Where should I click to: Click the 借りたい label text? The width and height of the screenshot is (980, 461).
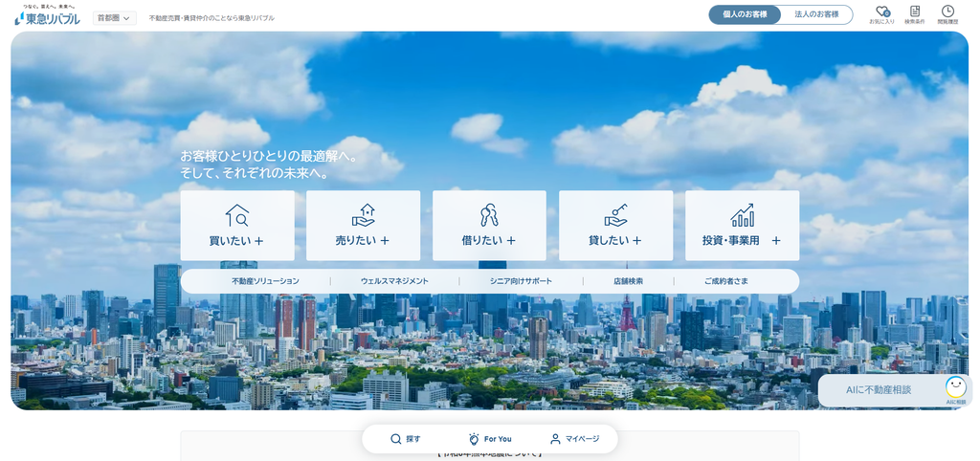(482, 240)
